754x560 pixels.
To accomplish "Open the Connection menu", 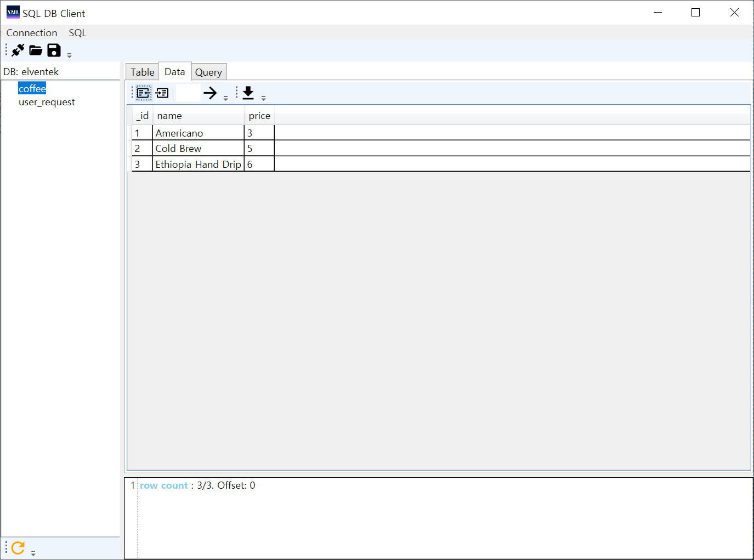I will pyautogui.click(x=32, y=33).
